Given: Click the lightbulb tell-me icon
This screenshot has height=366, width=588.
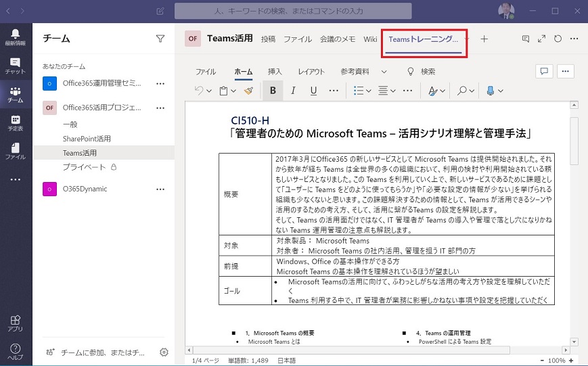Looking at the screenshot, I should [411, 71].
